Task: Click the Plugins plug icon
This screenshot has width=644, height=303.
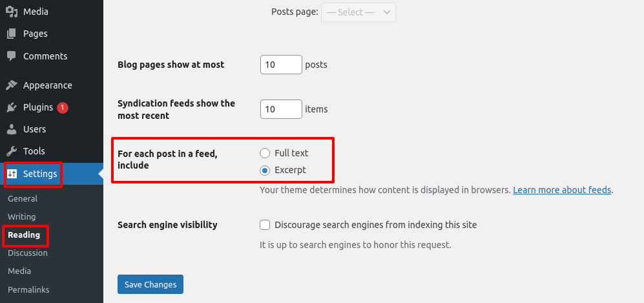Action: tap(12, 108)
